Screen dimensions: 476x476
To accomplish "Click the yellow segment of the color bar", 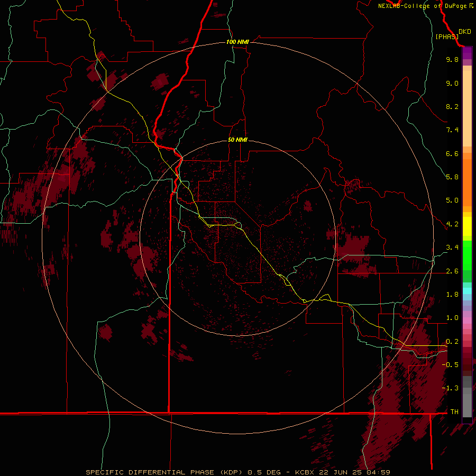I will tap(467, 226).
